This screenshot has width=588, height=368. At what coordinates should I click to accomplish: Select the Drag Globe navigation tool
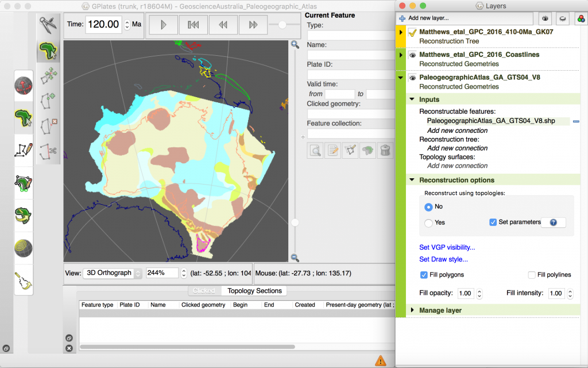click(24, 86)
